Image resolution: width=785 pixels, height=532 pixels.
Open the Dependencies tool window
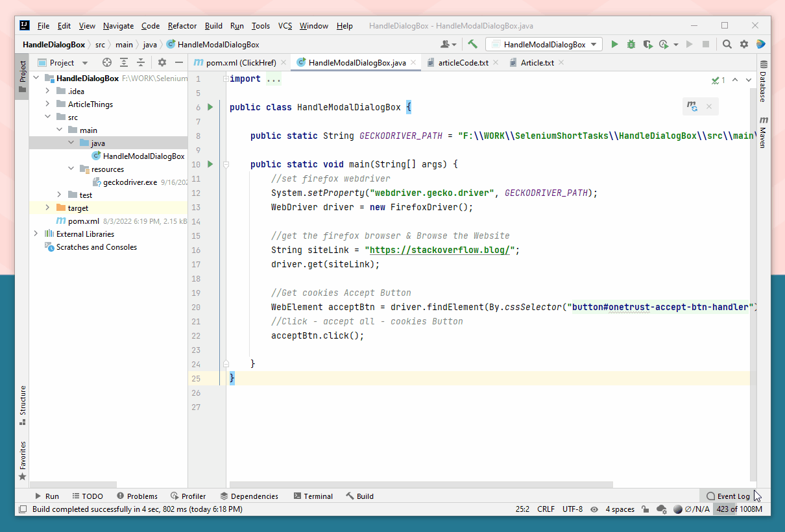point(249,496)
